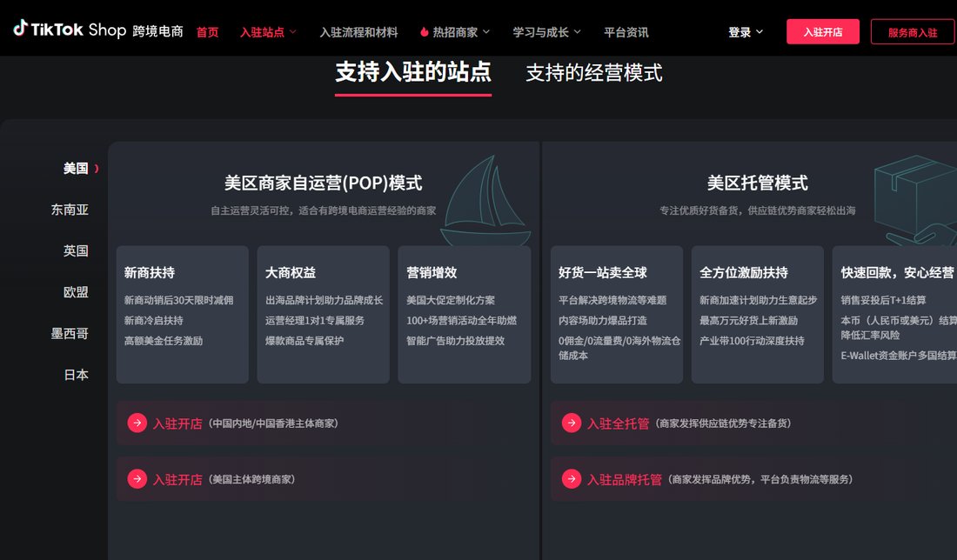Click text 平台解决跨境物流等难题

tap(612, 299)
